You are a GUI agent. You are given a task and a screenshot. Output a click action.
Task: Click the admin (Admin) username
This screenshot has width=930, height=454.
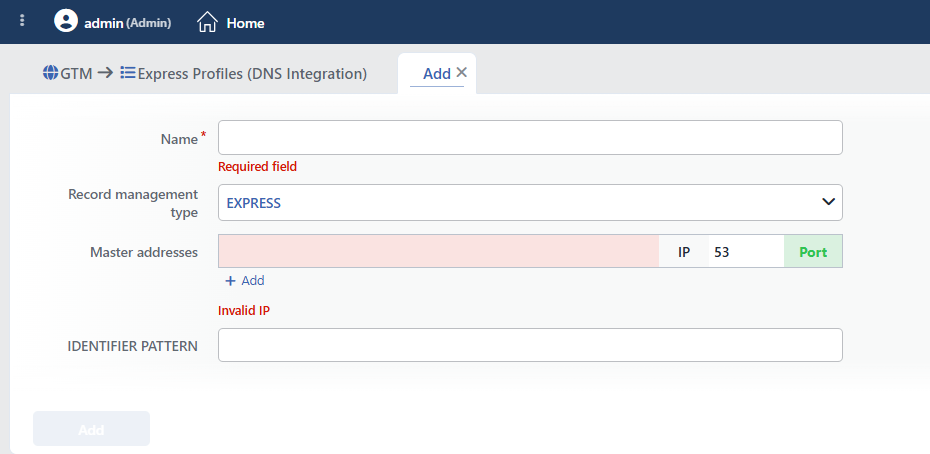click(x=128, y=23)
